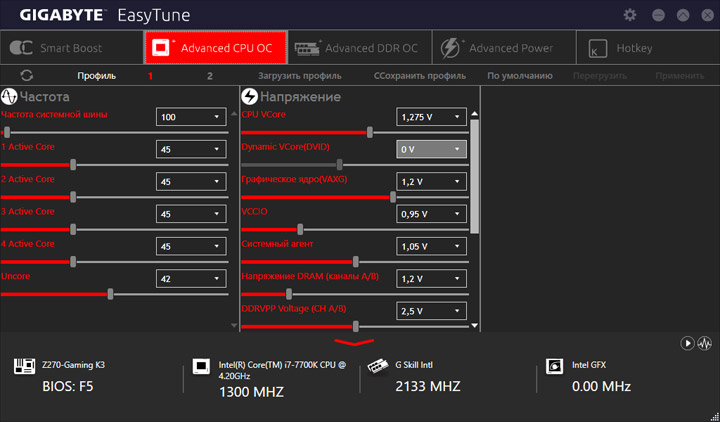
Task: Open the CPU VCore voltage dropdown
Action: point(431,117)
